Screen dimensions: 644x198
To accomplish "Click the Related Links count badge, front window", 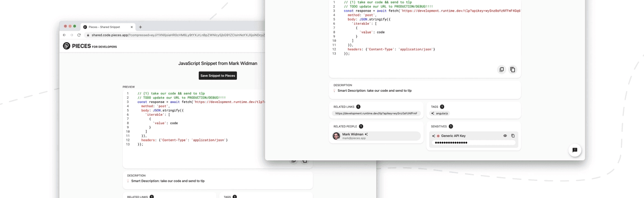I will pos(358,107).
